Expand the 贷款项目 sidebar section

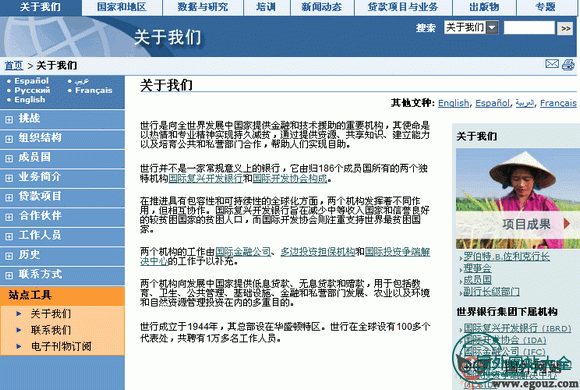pyautogui.click(x=9, y=197)
